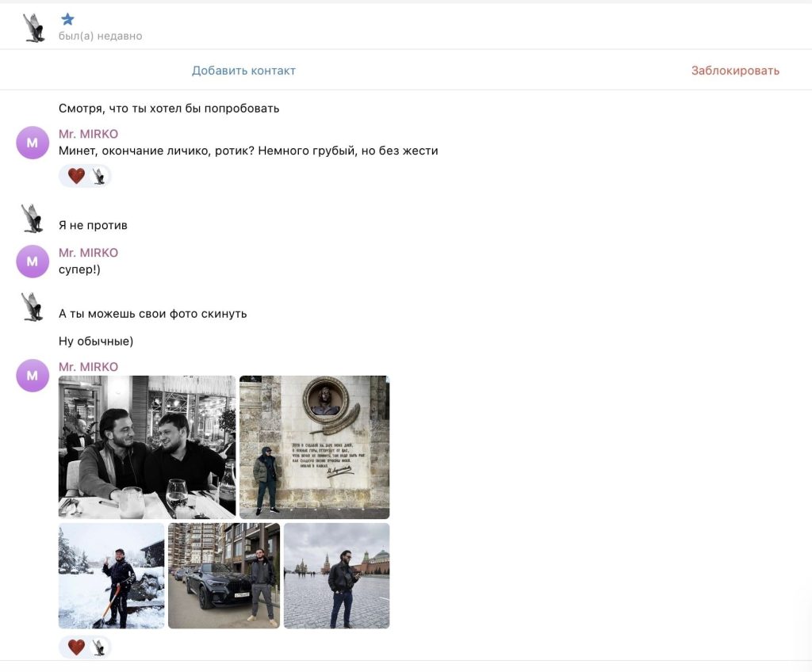812x672 pixels.
Task: Open the Mr. MIRKO name above the photos
Action: 88,367
